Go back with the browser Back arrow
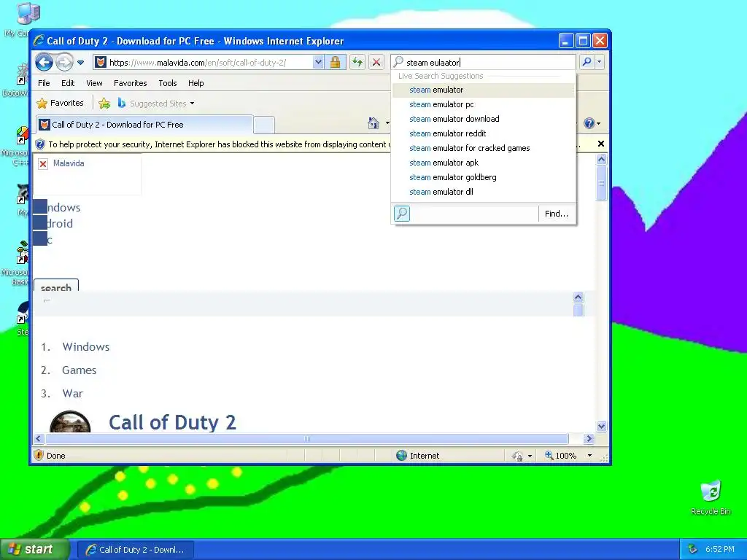Image resolution: width=747 pixels, height=560 pixels. click(44, 62)
